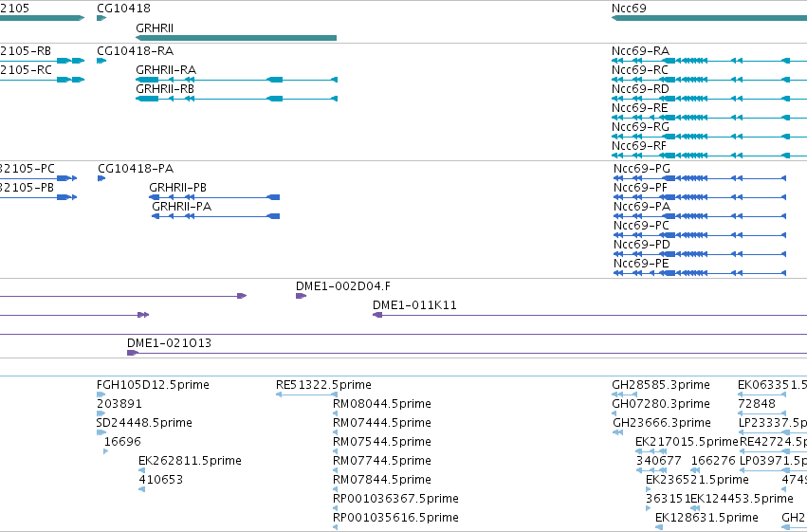Select the Ncc69 gene label
Screen dimensions: 807x532
click(629, 9)
